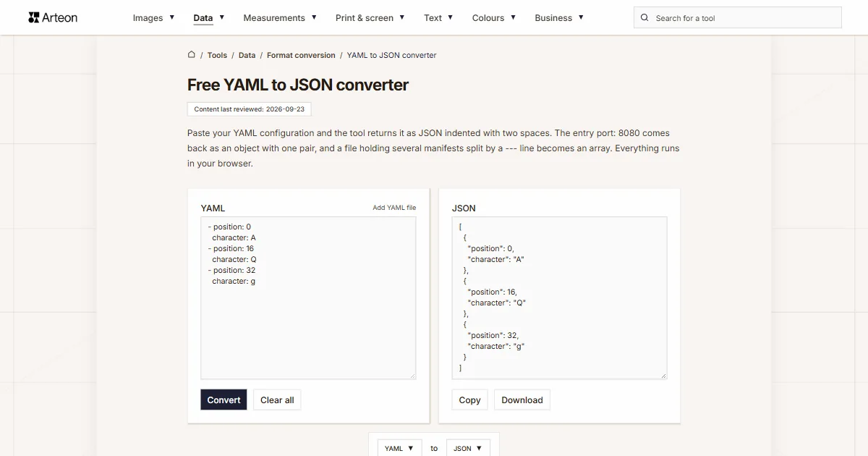Open the JSON target format dropdown
The width and height of the screenshot is (868, 456).
tap(468, 448)
